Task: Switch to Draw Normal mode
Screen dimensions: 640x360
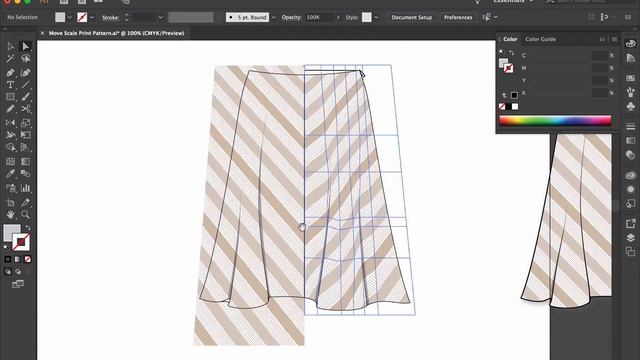Action: pos(8,271)
